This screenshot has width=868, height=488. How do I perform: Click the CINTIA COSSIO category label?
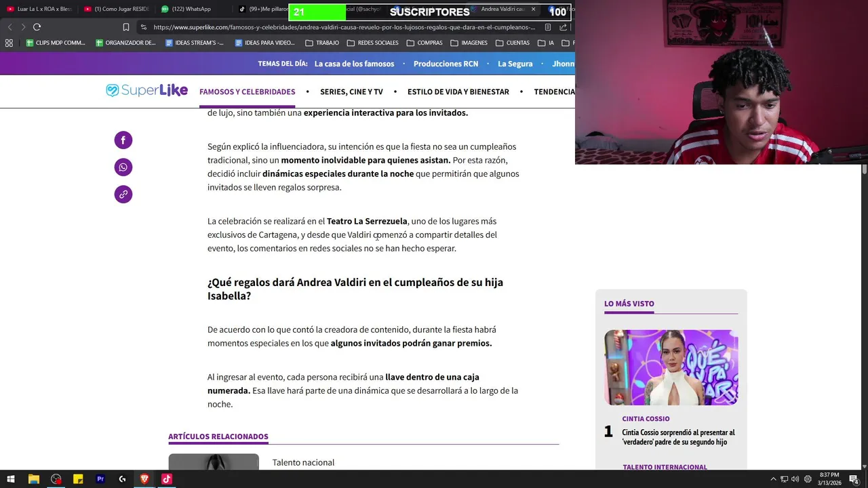646,419
